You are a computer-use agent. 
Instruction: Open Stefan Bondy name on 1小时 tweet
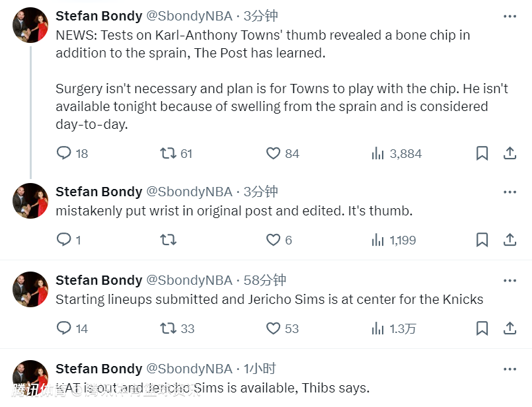point(99,369)
